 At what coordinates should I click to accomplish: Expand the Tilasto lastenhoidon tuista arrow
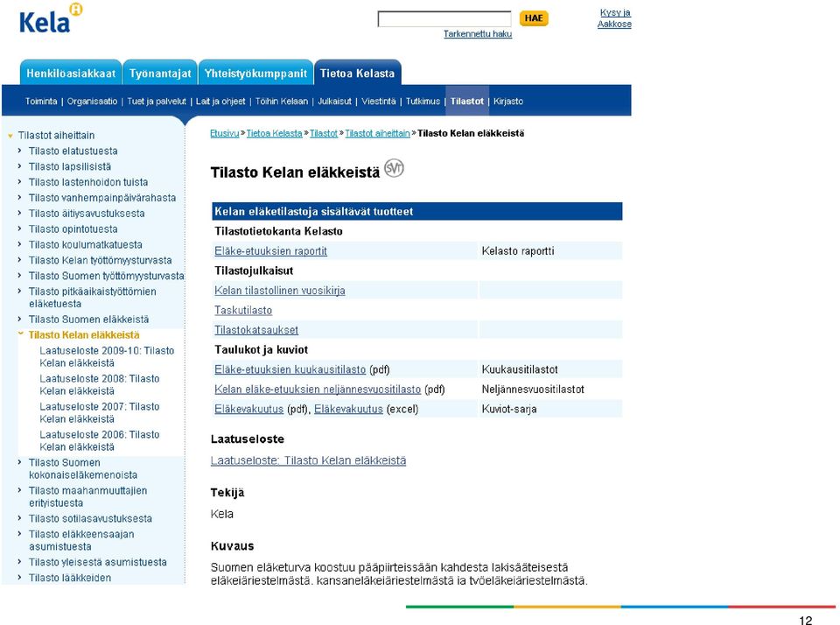click(x=20, y=182)
